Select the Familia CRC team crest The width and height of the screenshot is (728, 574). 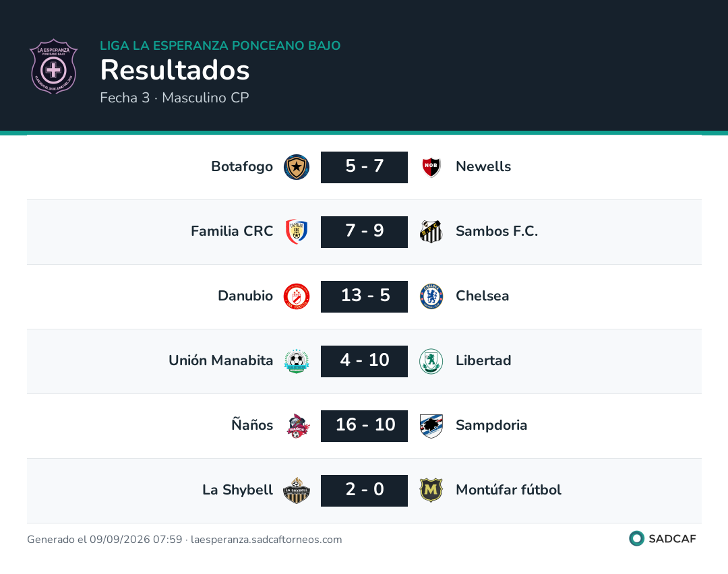296,232
